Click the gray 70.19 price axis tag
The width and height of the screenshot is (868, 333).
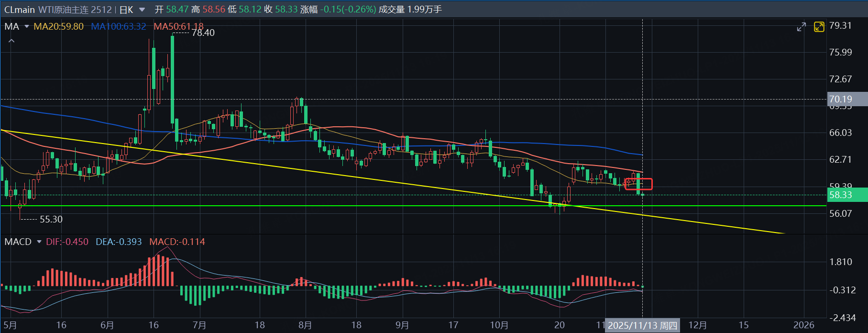pos(846,99)
